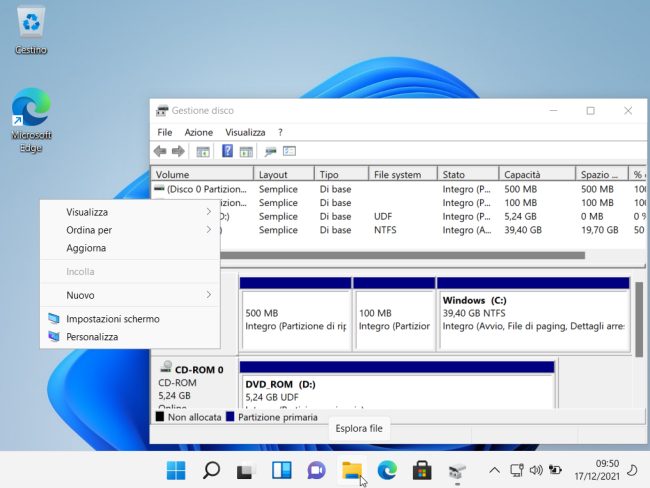Sort by the Spazio column header

pos(602,174)
